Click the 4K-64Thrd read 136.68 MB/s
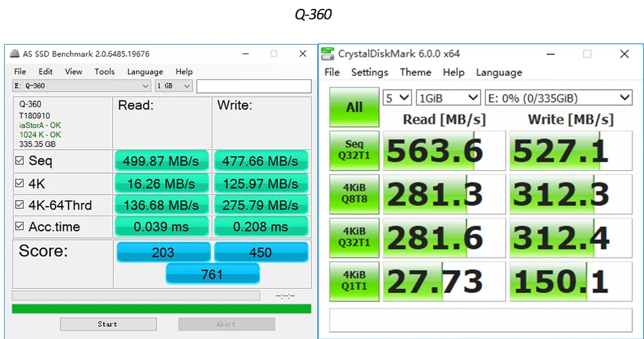 click(161, 205)
